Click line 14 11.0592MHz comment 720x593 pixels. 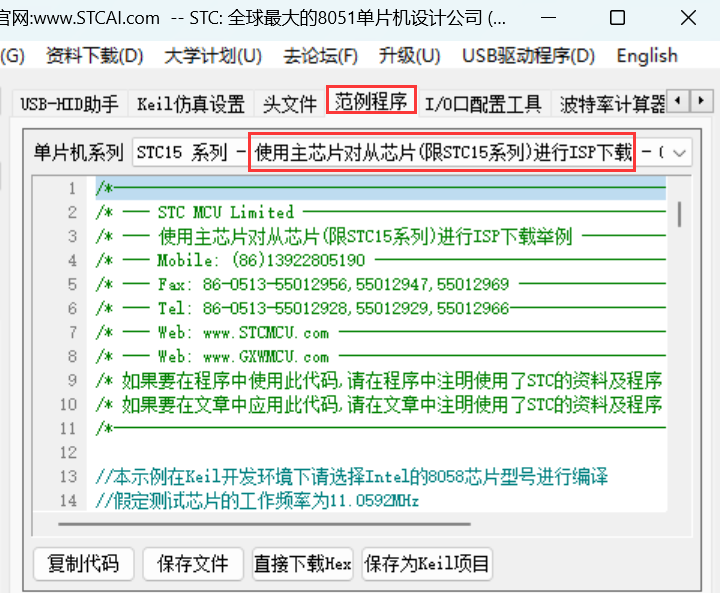point(257,501)
